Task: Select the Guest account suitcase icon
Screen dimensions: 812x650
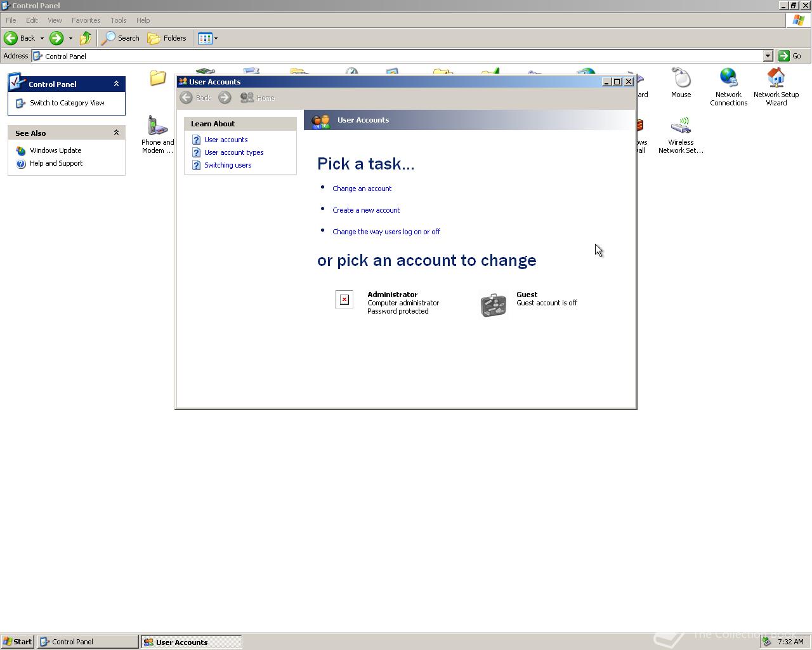Action: [493, 305]
